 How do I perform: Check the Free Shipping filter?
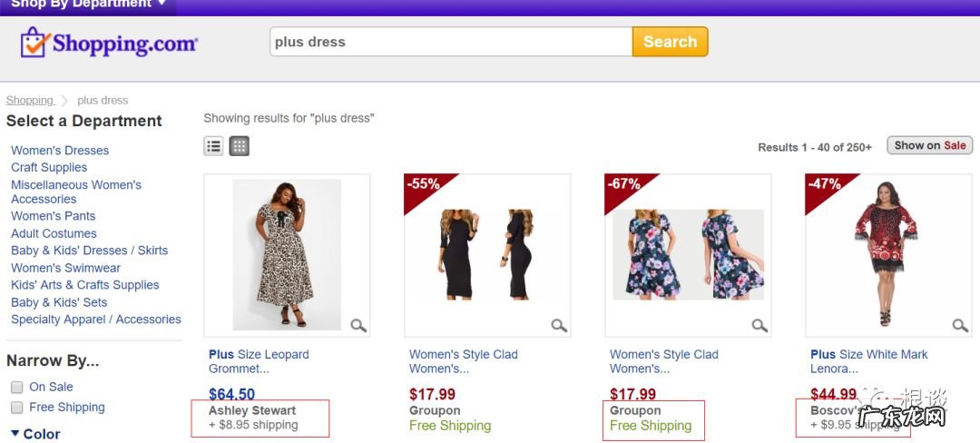[x=17, y=408]
